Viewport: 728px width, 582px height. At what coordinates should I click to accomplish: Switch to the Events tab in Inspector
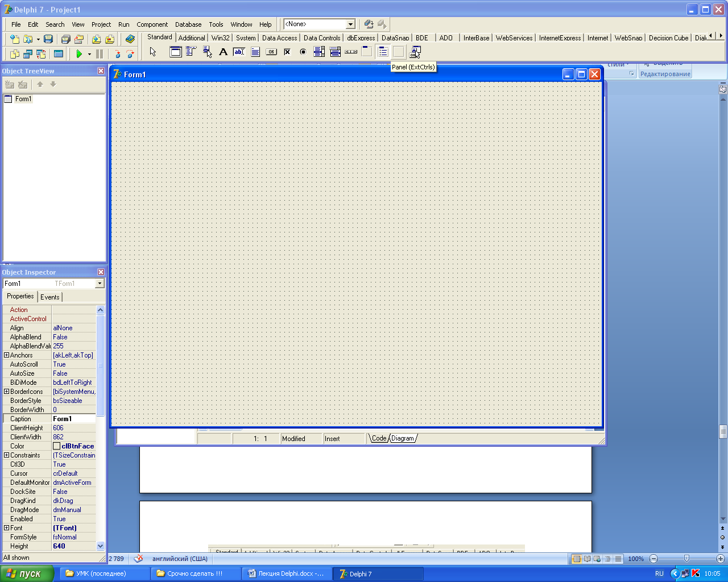click(50, 297)
